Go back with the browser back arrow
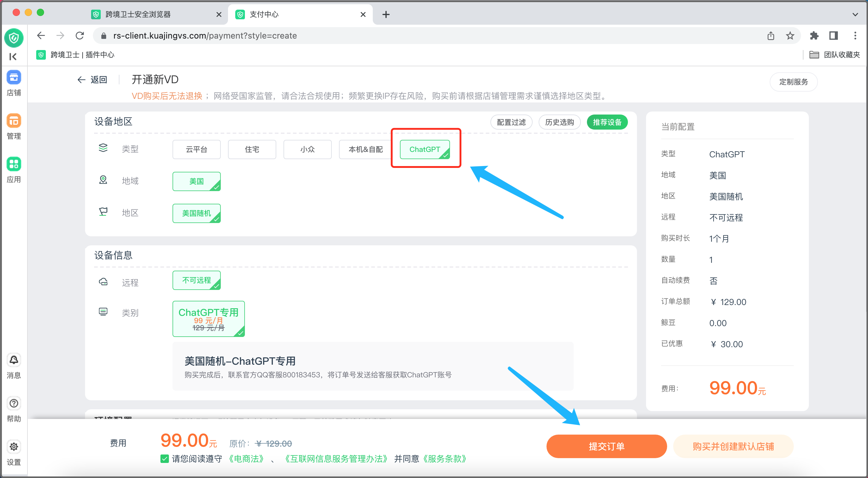 tap(41, 36)
